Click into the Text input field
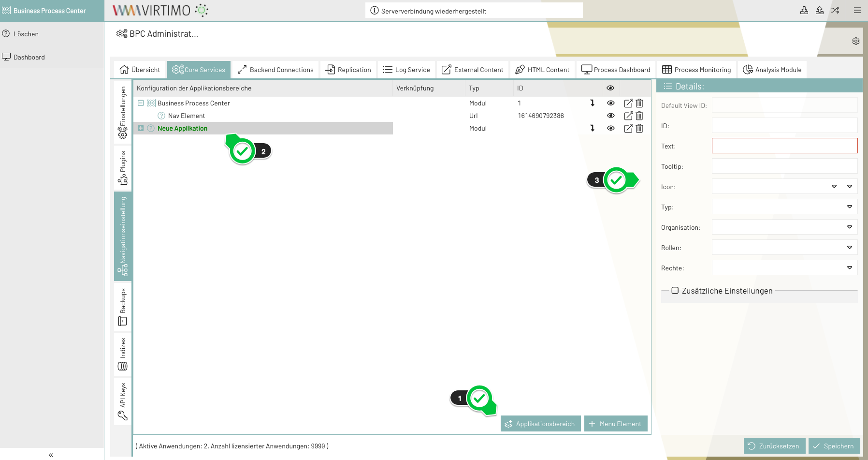 click(x=784, y=146)
